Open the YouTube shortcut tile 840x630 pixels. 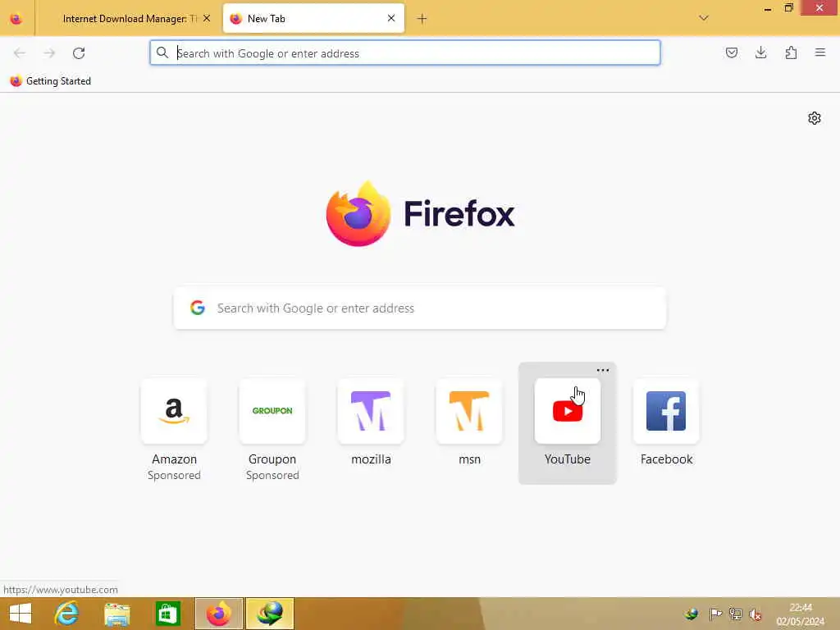[x=568, y=411]
